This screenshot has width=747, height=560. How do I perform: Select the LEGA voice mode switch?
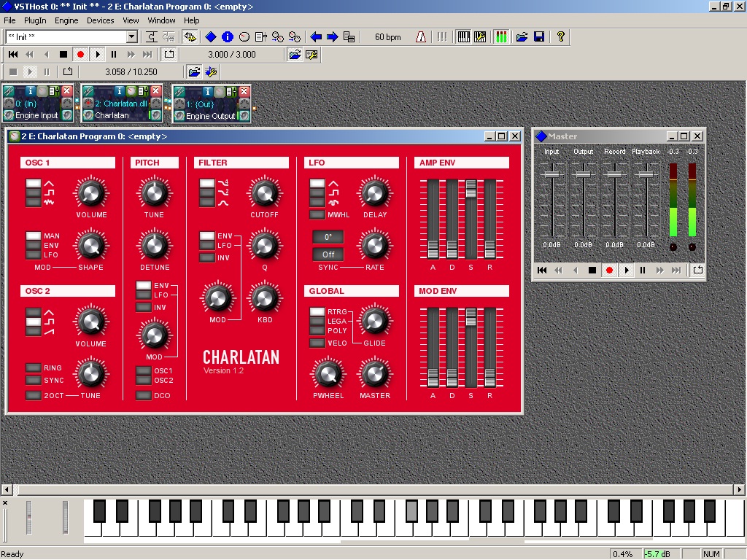tap(317, 321)
